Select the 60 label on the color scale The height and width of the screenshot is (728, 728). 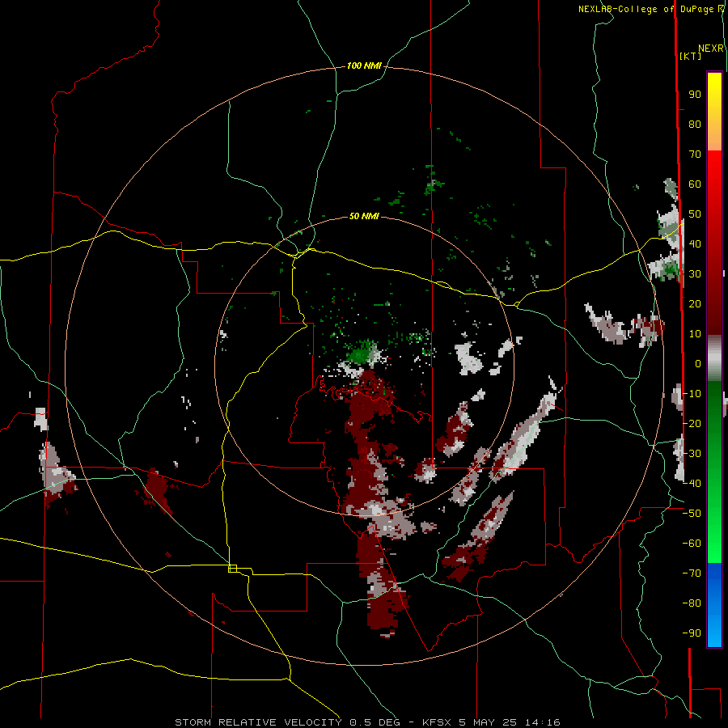click(x=695, y=184)
